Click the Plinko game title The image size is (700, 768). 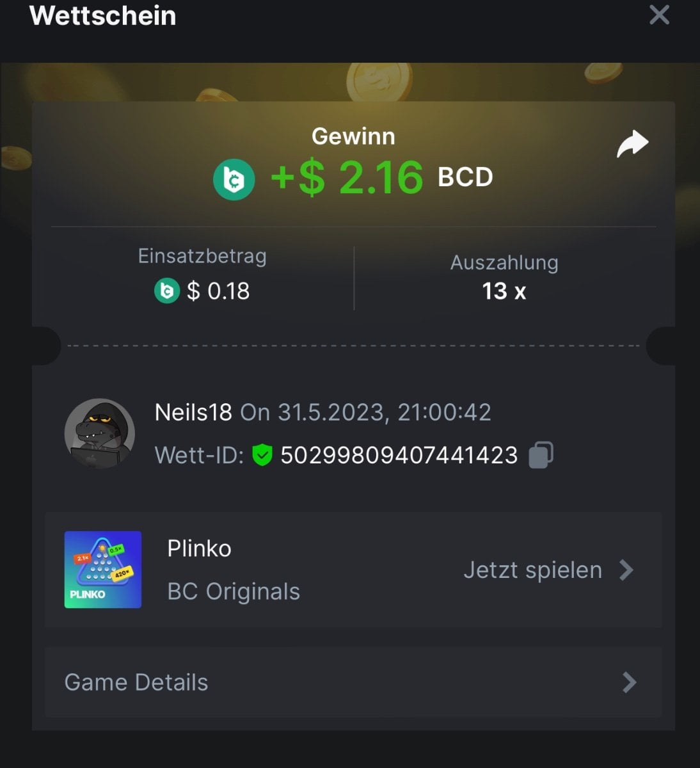click(x=199, y=548)
